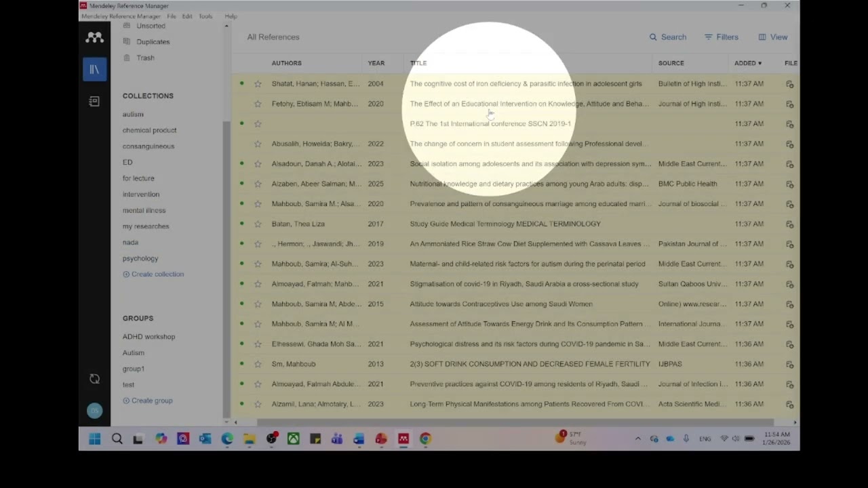Open the user account avatar
Viewport: 868px width, 488px height.
pyautogui.click(x=94, y=410)
